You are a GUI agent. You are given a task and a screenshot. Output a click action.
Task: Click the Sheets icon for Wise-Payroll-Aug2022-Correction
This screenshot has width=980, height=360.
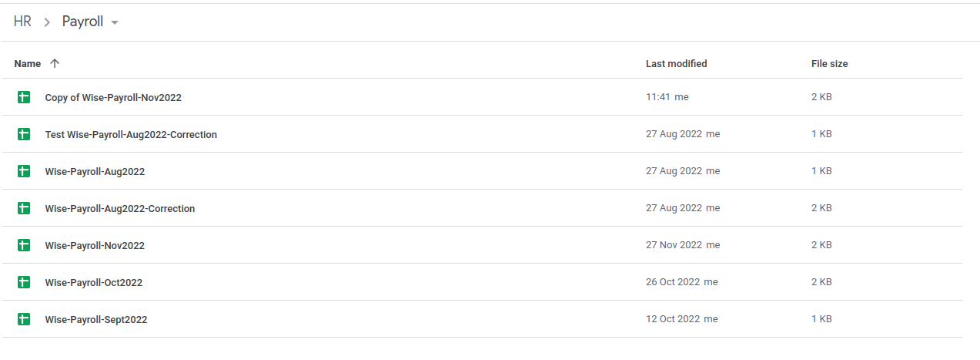[24, 208]
